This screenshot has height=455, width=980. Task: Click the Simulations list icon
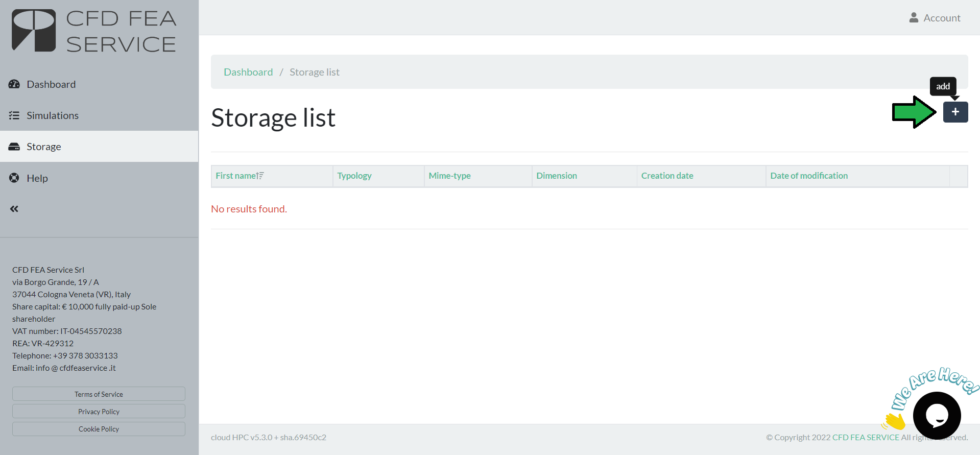pyautogui.click(x=14, y=115)
